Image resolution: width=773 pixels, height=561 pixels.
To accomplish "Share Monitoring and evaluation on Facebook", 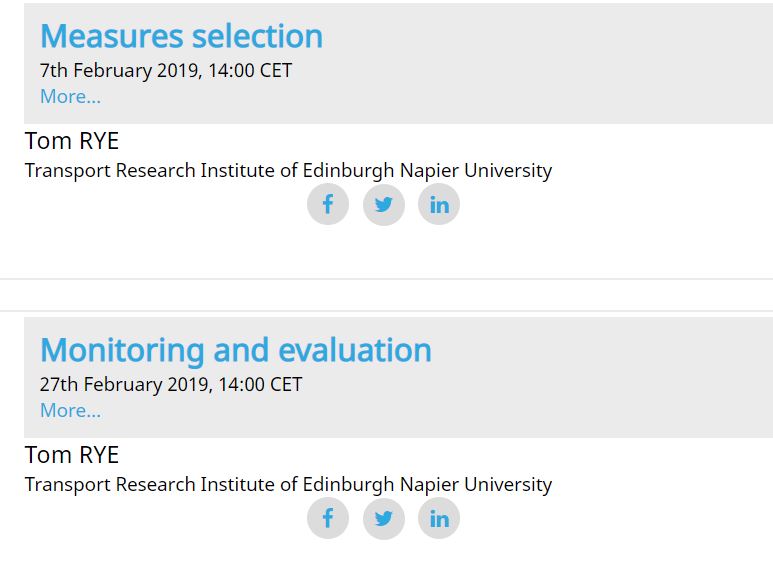I will coord(328,518).
